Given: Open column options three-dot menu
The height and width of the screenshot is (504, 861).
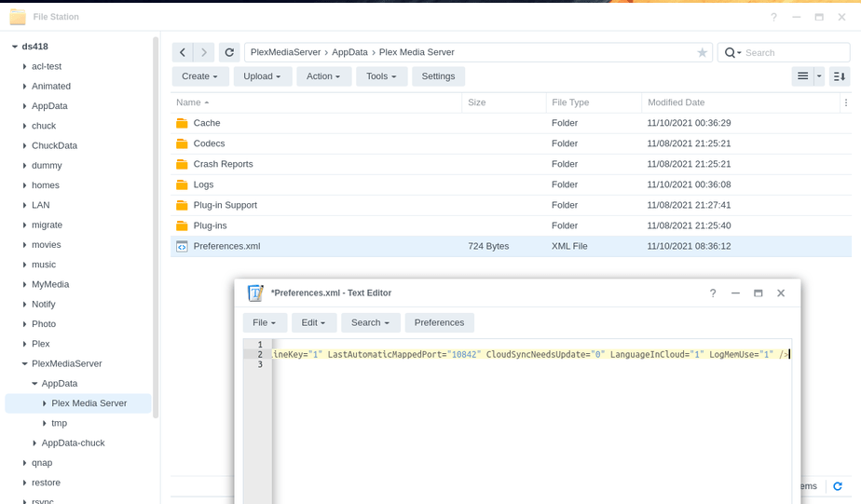Looking at the screenshot, I should 846,102.
